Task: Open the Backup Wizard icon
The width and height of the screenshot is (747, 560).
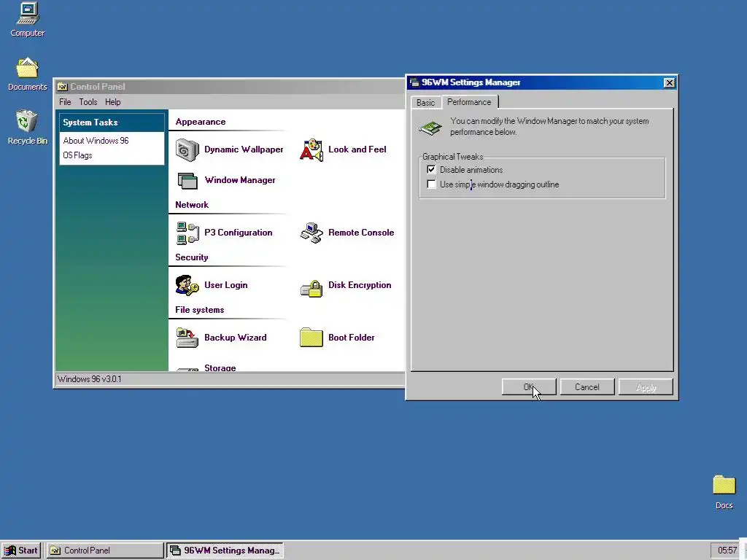Action: [187, 338]
